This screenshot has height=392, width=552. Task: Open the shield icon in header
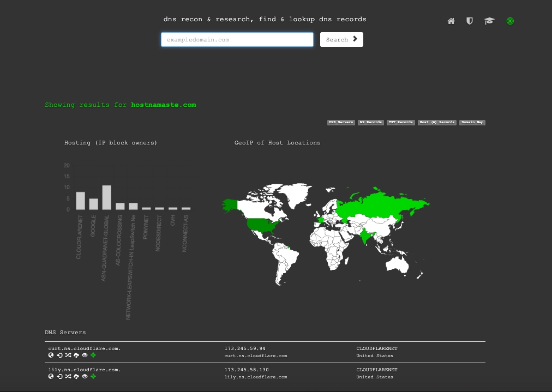coord(470,21)
